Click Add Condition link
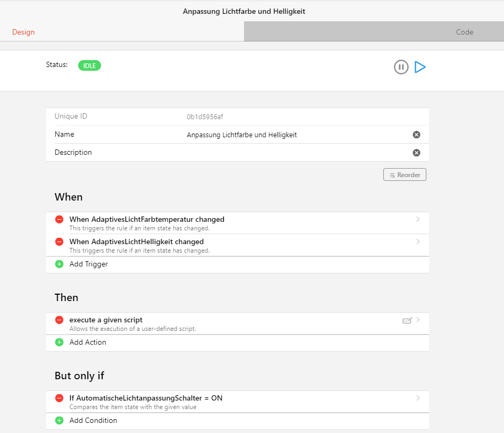The width and height of the screenshot is (504, 433). click(x=93, y=420)
